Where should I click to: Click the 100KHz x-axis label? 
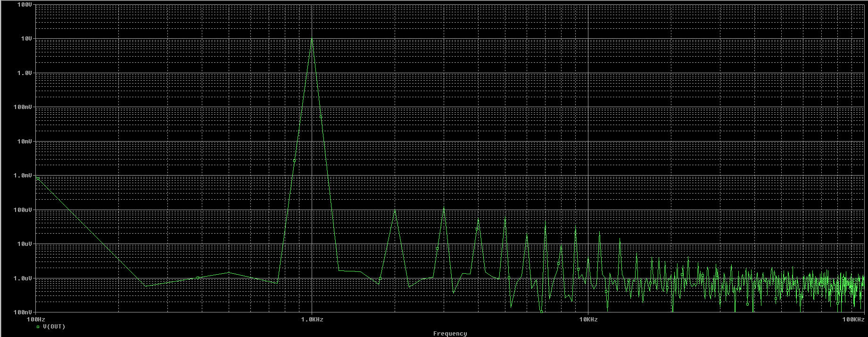(853, 320)
